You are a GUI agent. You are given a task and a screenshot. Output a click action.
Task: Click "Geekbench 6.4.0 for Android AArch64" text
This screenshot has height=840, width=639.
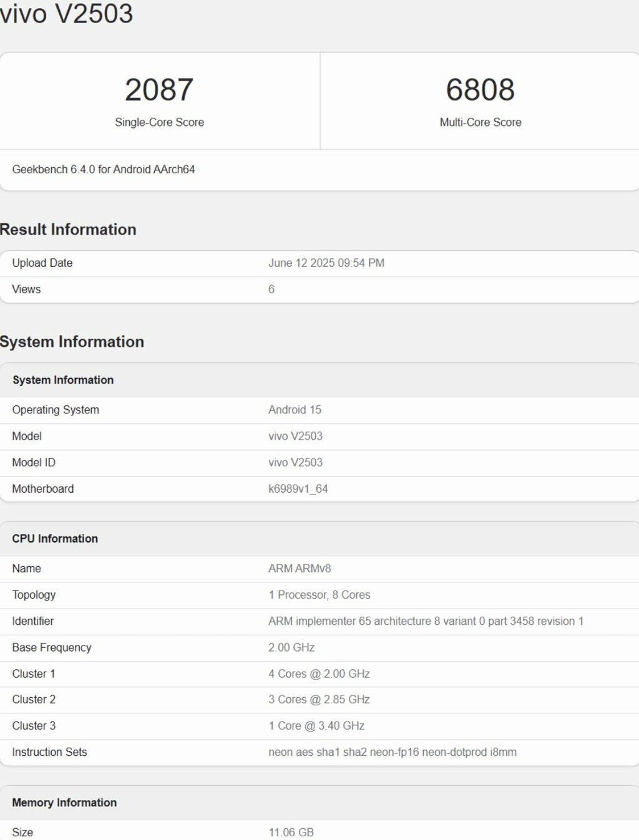[x=104, y=169]
